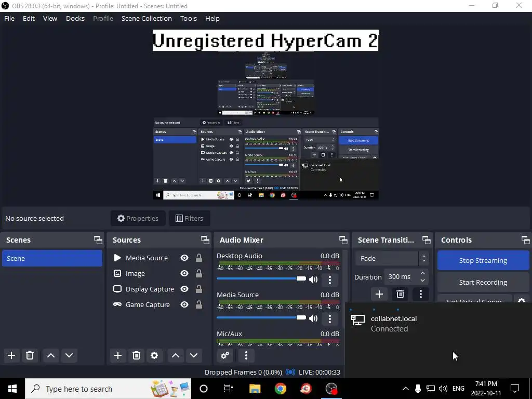532x399 pixels.
Task: Add a new source with plus icon
Action: [x=118, y=355]
